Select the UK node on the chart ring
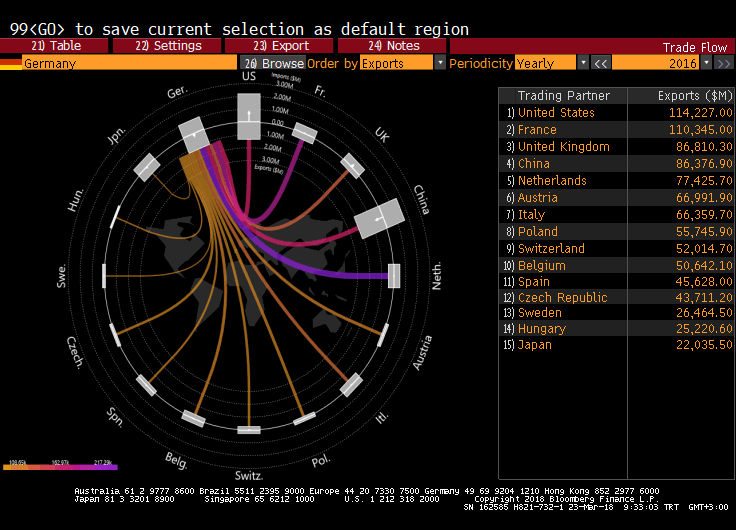Screen dimensions: 736x530 352,165
